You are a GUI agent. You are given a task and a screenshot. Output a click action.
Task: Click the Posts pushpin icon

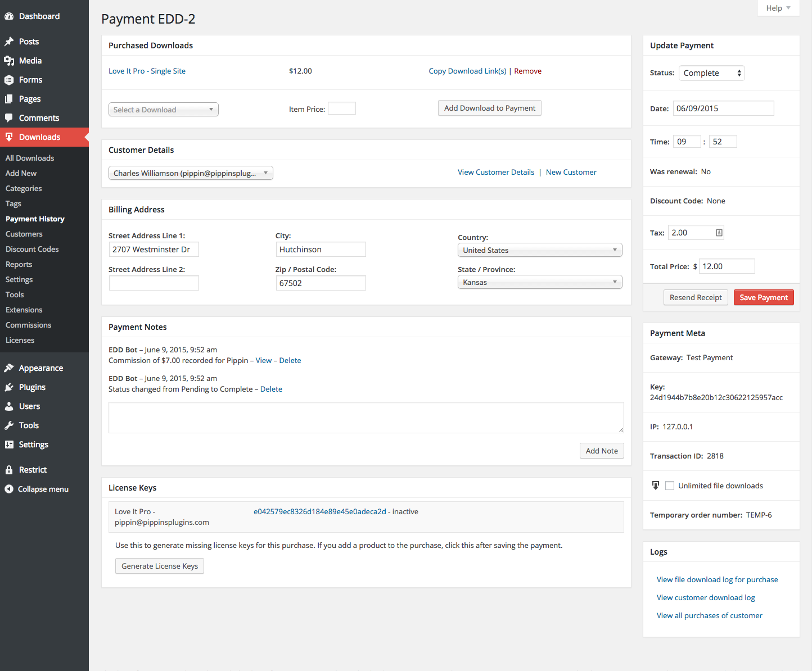point(9,42)
